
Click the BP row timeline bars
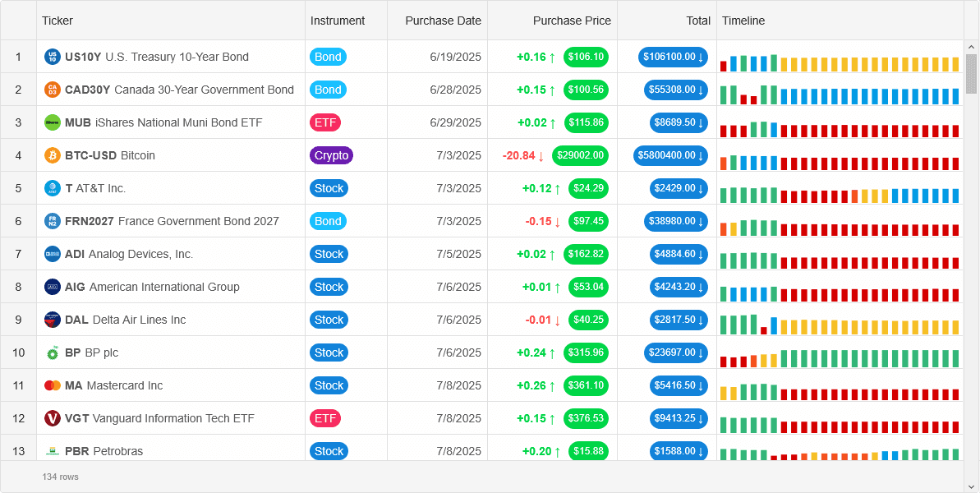[840, 359]
